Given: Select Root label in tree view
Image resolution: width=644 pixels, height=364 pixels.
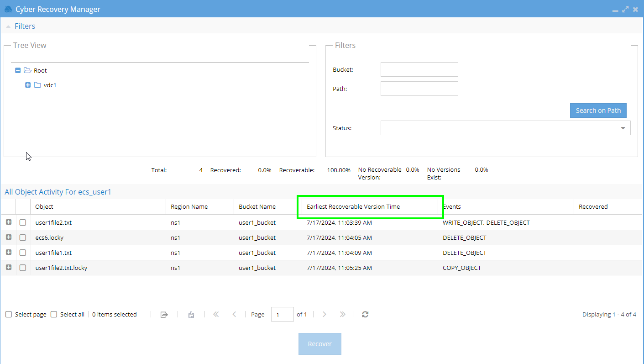Looking at the screenshot, I should [x=40, y=70].
